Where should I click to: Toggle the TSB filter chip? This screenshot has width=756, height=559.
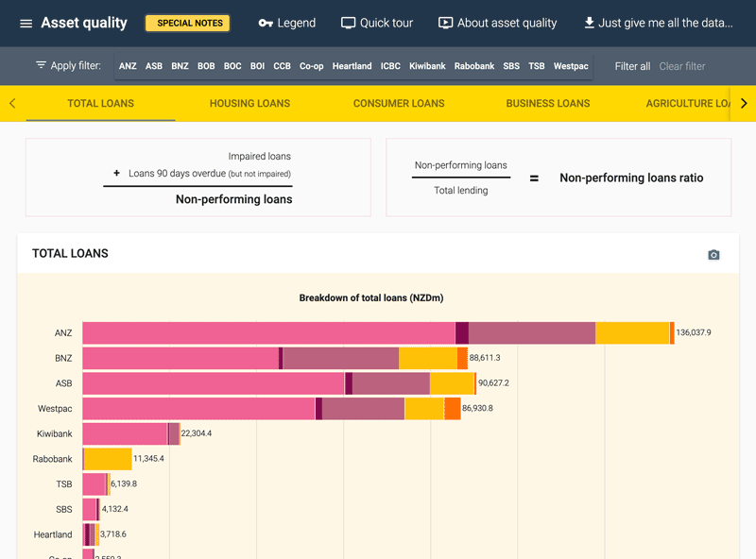pos(537,66)
